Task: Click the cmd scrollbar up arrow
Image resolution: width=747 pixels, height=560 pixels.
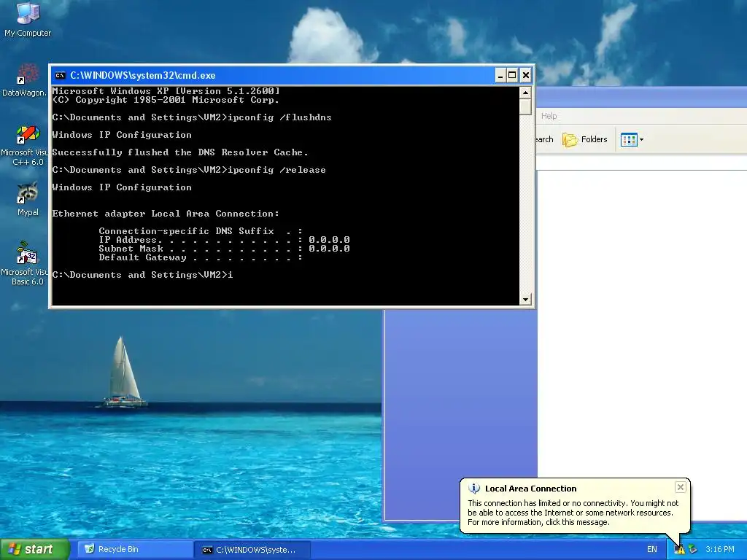Action: [525, 93]
